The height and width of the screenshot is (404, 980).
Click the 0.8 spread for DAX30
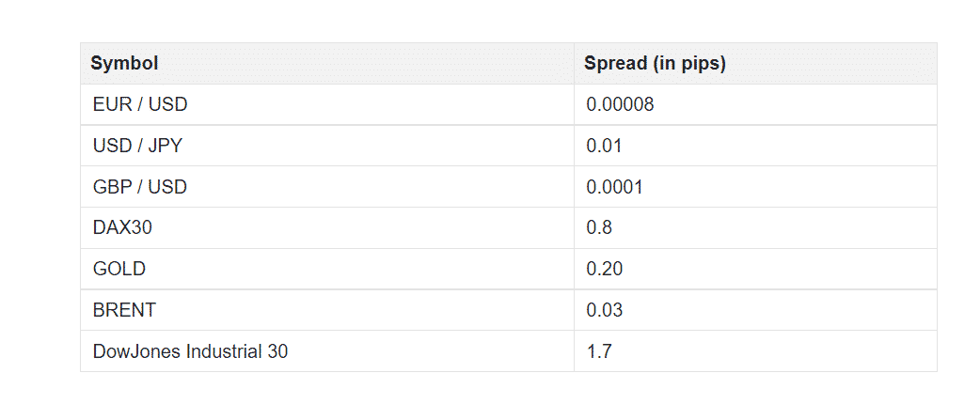point(599,228)
